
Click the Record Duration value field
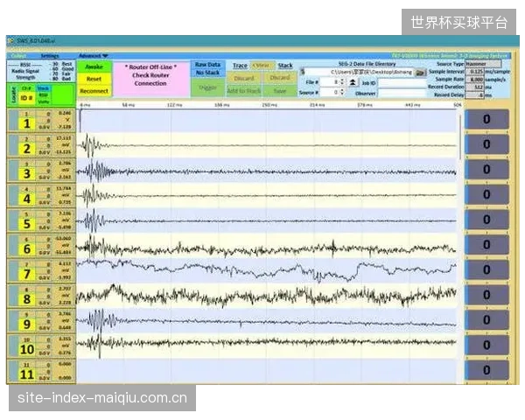475,87
